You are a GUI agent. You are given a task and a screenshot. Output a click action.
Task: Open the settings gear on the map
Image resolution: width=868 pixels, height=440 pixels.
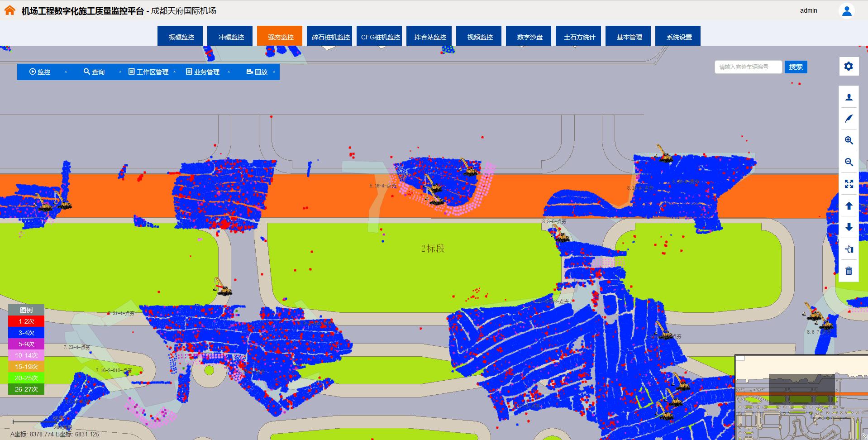point(849,67)
